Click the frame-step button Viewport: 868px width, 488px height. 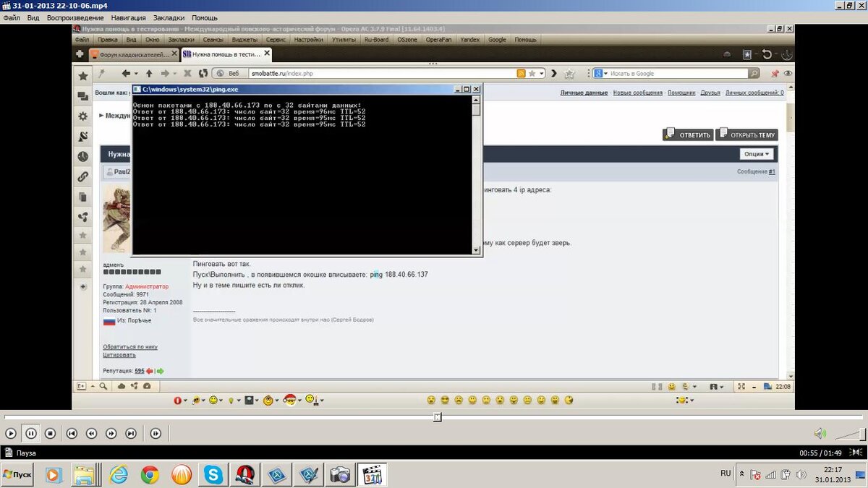(156, 434)
